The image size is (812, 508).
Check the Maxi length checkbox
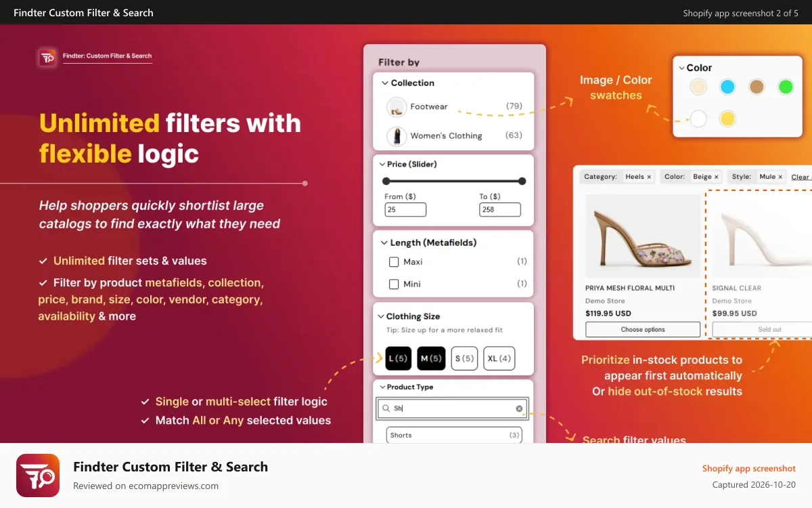click(x=394, y=262)
